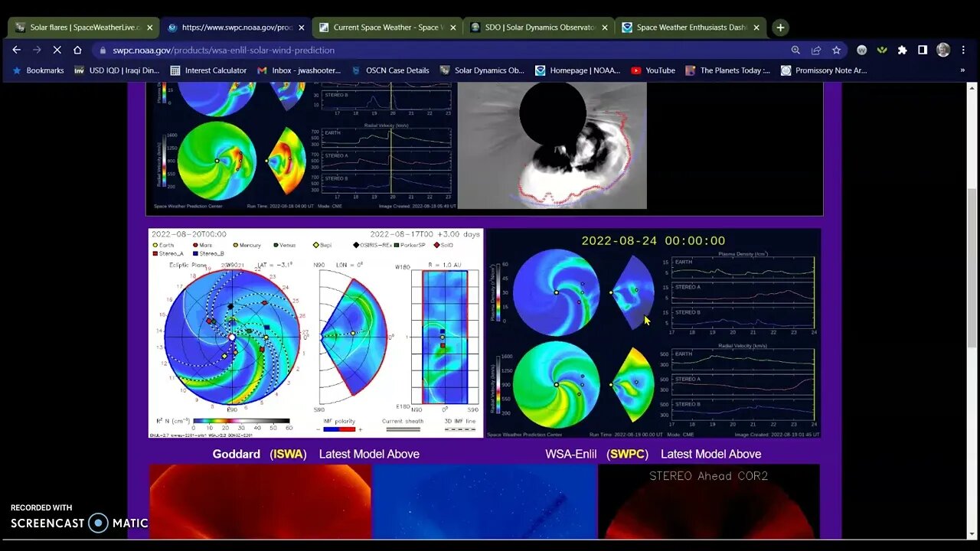The width and height of the screenshot is (980, 551).
Task: Close the SDO Solar Dynamics Observatory tab
Action: click(x=605, y=28)
